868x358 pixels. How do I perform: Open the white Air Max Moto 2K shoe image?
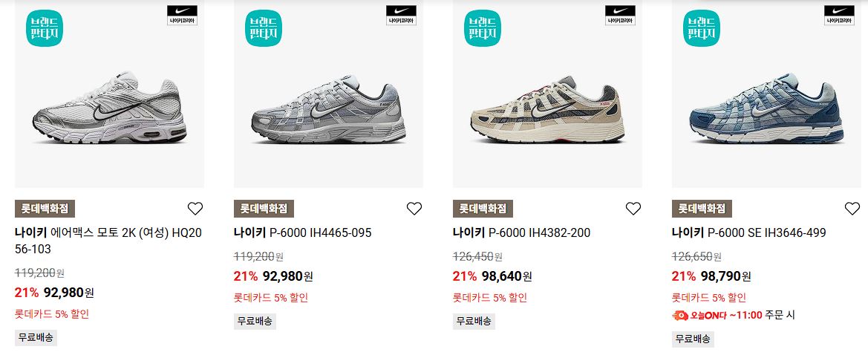(109, 108)
